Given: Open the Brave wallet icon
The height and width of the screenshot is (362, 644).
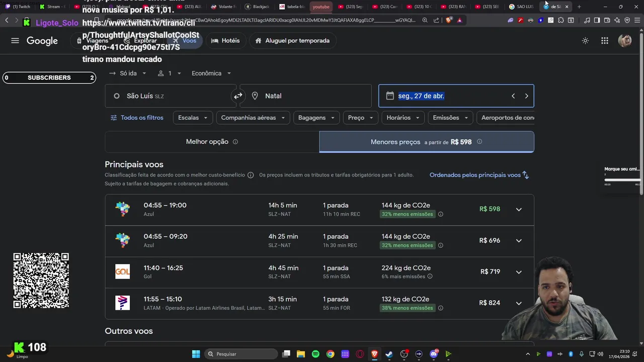Looking at the screenshot, I should tap(607, 20).
